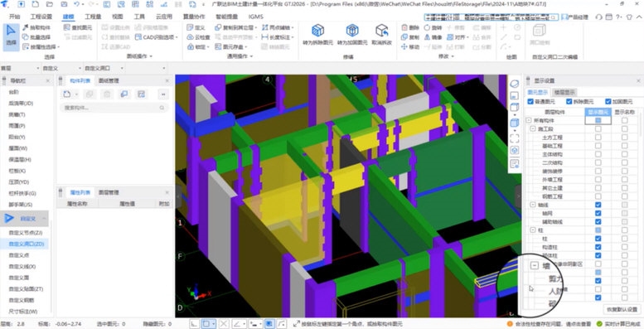Click the orbit view icon beside viewport
This screenshot has height=329, width=644.
coord(514,84)
